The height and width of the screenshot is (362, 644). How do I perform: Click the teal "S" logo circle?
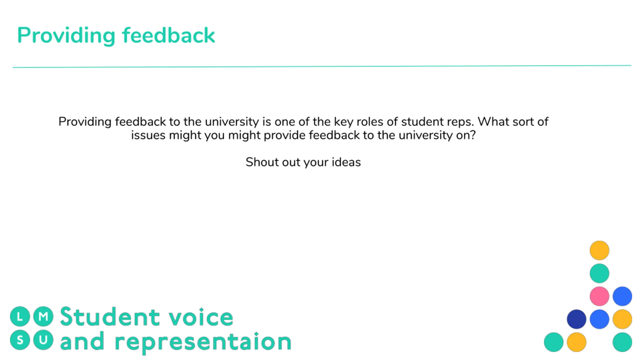pos(20,340)
